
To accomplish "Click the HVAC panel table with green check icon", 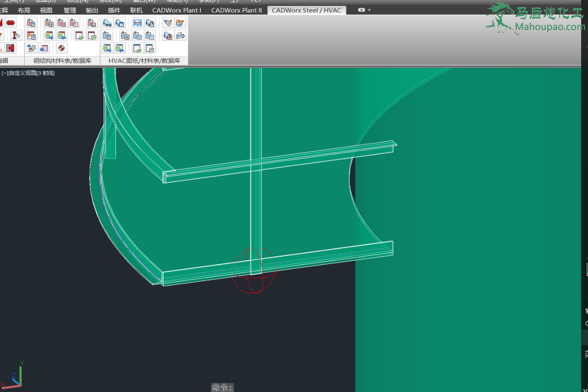I will 137,48.
